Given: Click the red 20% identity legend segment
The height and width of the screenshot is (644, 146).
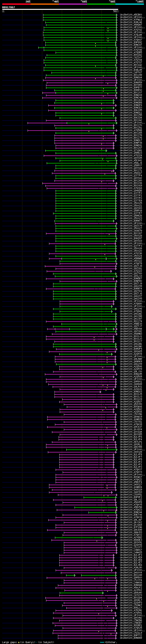Looking at the screenshot, I should 16,4.
